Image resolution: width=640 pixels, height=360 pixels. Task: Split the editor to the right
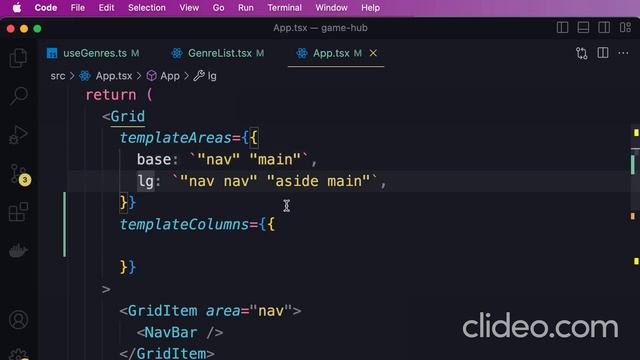point(603,53)
